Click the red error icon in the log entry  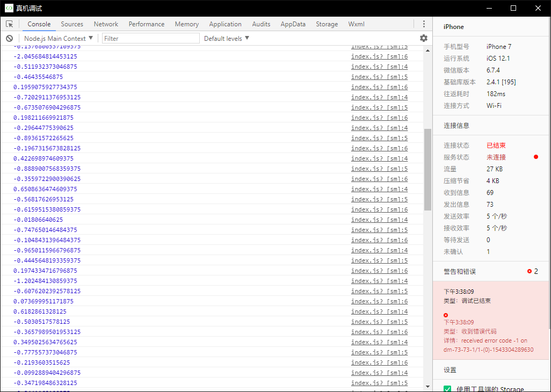click(446, 315)
